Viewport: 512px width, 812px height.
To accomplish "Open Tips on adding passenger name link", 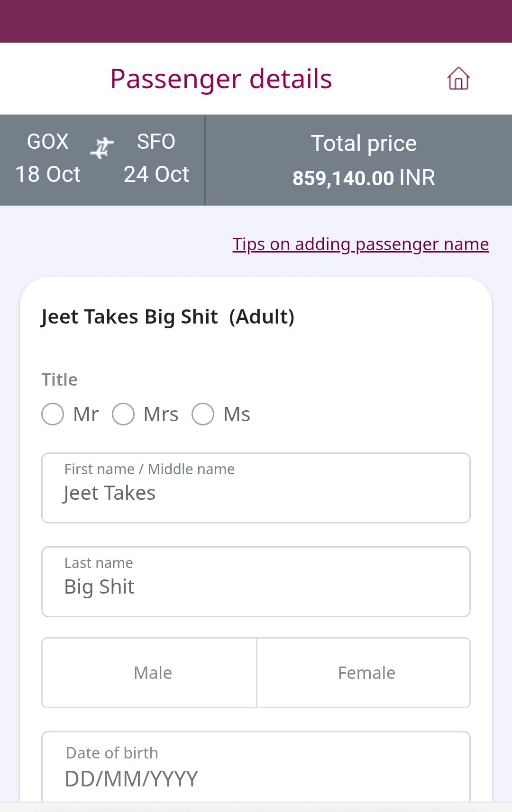I will click(x=360, y=244).
